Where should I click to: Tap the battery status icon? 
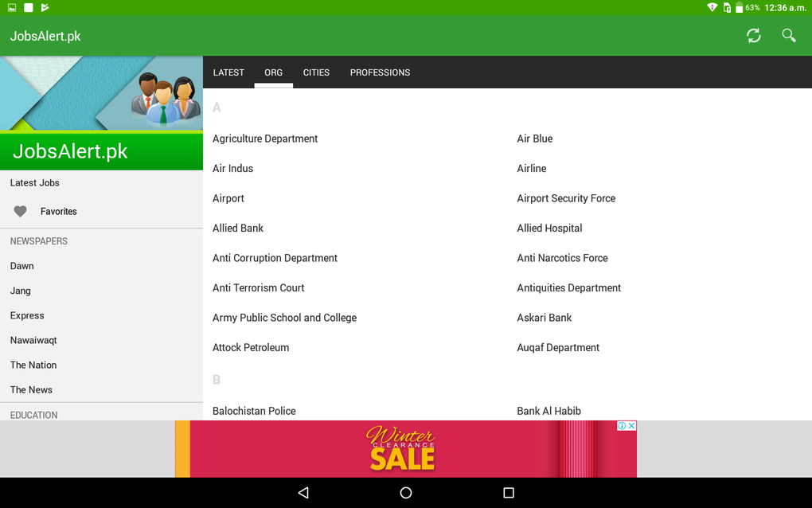(739, 8)
